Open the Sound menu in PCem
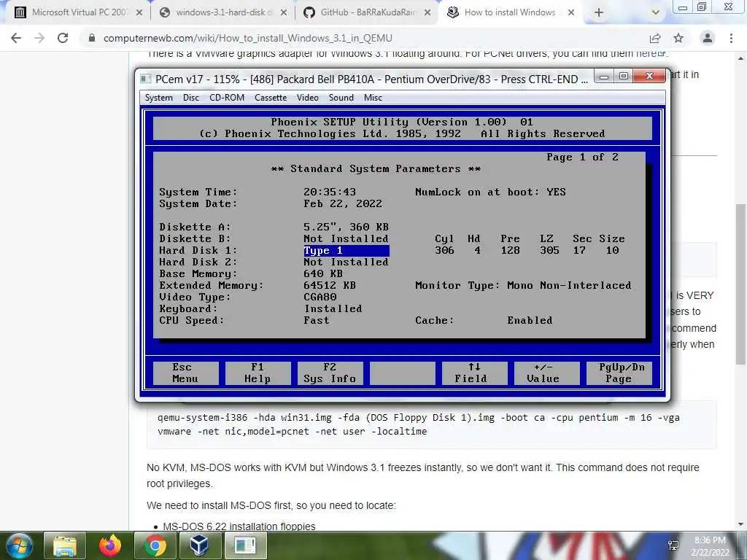 pos(341,98)
